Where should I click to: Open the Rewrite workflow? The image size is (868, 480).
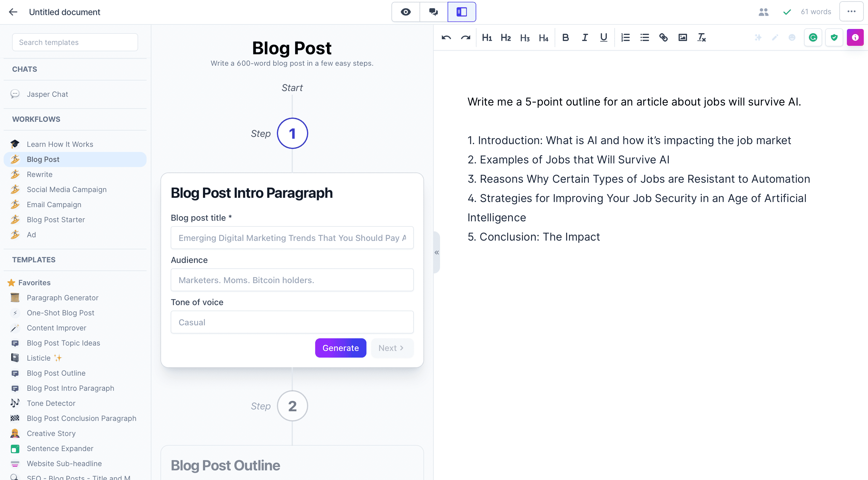pyautogui.click(x=40, y=175)
